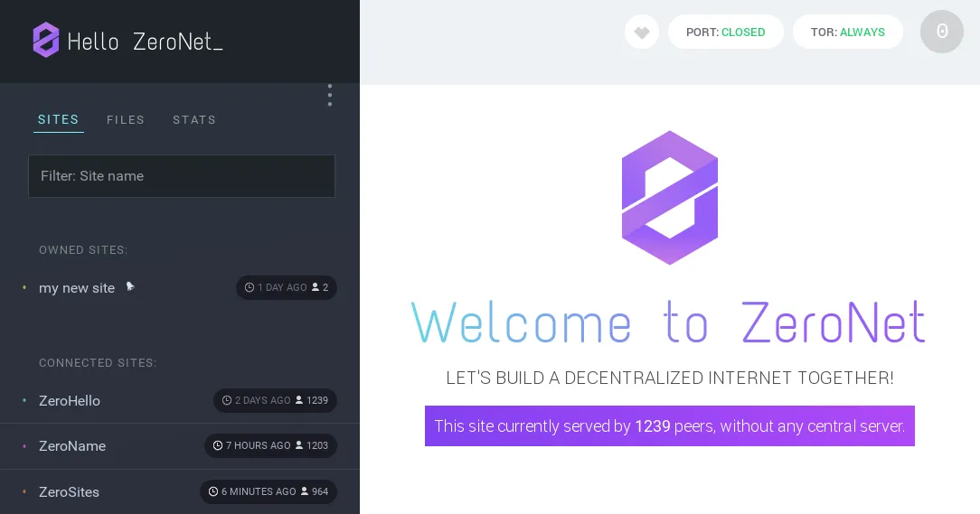The height and width of the screenshot is (514, 980).
Task: Click the peers icon on ZeroSites row
Action: tap(305, 491)
